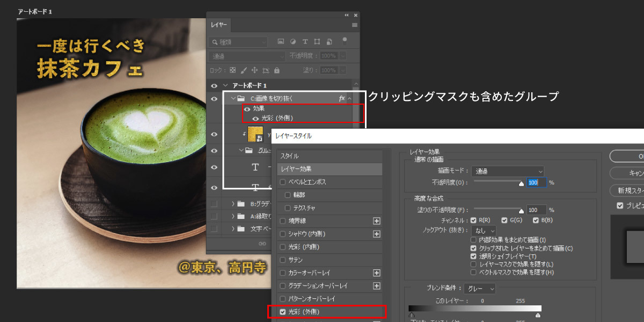
Task: Open the Layers panel 不透明度 dropdown arrow
Action: coord(343,56)
